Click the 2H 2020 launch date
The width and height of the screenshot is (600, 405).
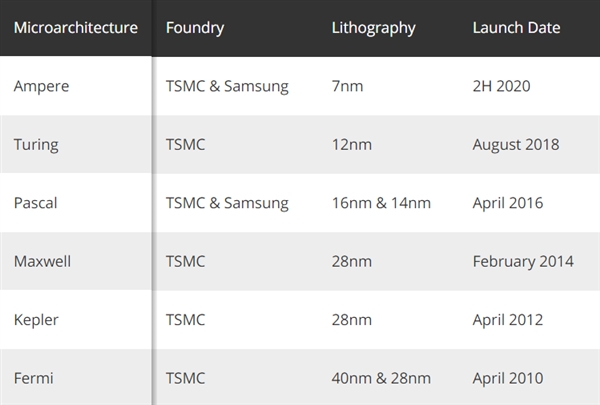503,86
